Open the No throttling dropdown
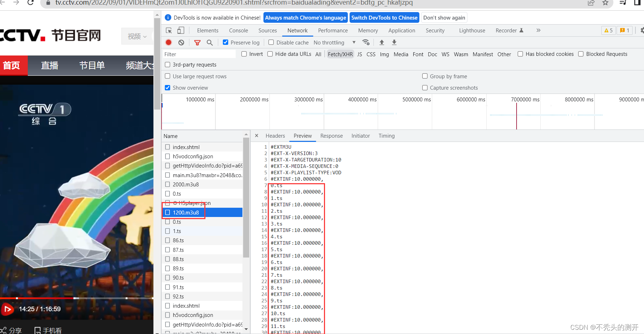Viewport: 644px width, 334px height. coord(333,42)
